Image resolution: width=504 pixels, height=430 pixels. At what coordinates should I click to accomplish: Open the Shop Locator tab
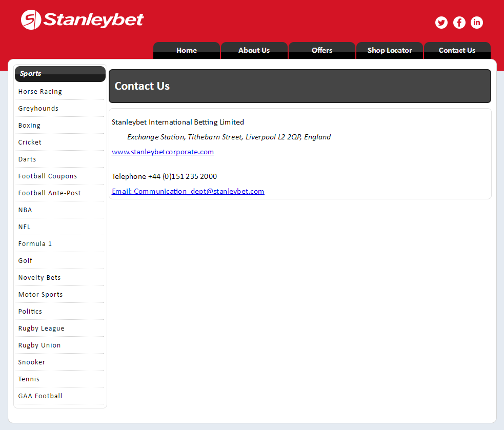(390, 50)
